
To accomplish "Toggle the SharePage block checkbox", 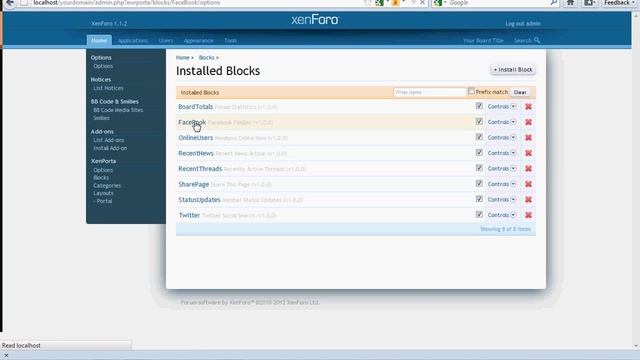I will pyautogui.click(x=479, y=184).
